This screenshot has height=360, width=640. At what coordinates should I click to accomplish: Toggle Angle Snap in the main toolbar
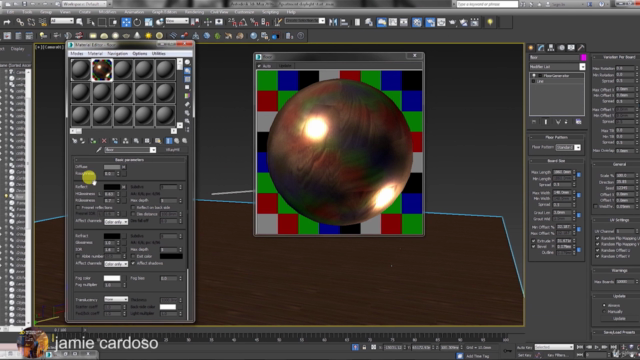[x=243, y=22]
